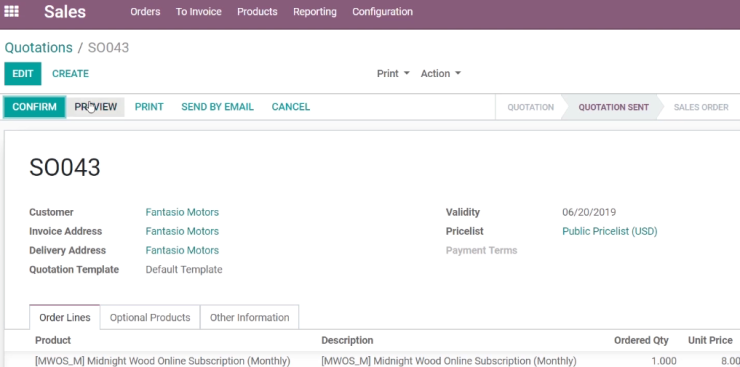Confirm the quotation SO043
740x367 pixels.
(34, 107)
